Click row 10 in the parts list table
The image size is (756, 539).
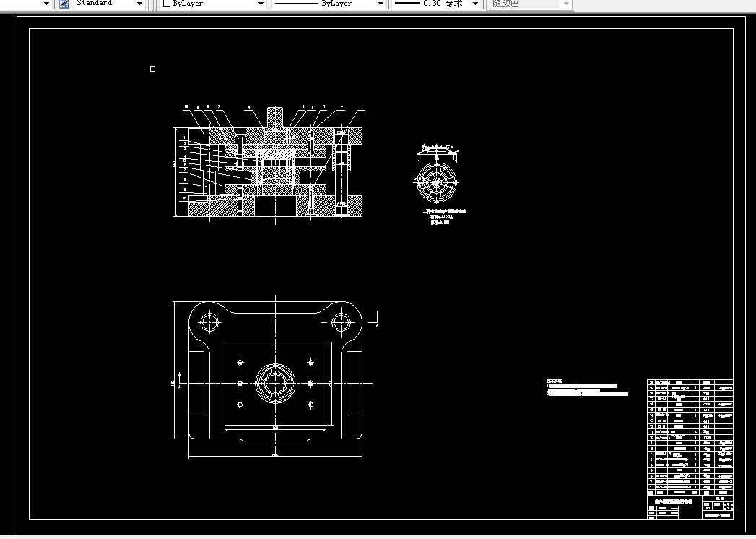point(690,437)
